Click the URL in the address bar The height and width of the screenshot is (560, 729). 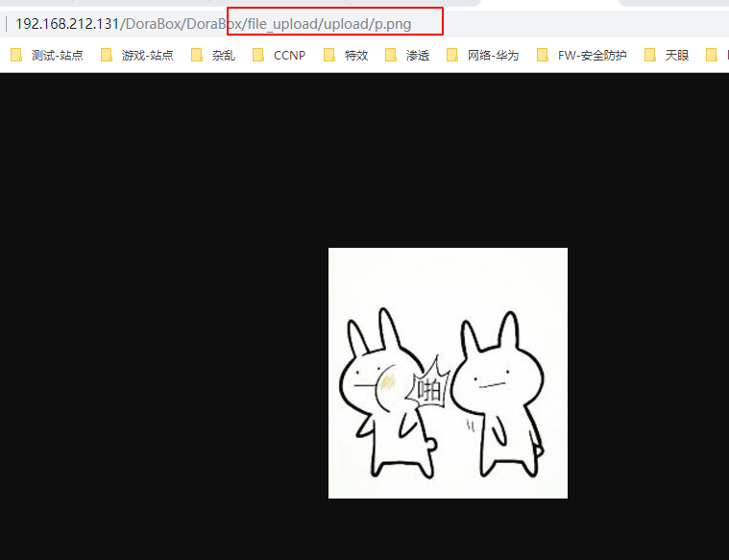(x=213, y=24)
